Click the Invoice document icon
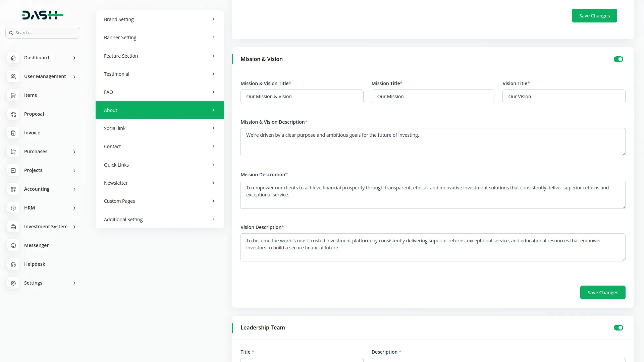Screen dimensions: 644x362 coord(13,133)
